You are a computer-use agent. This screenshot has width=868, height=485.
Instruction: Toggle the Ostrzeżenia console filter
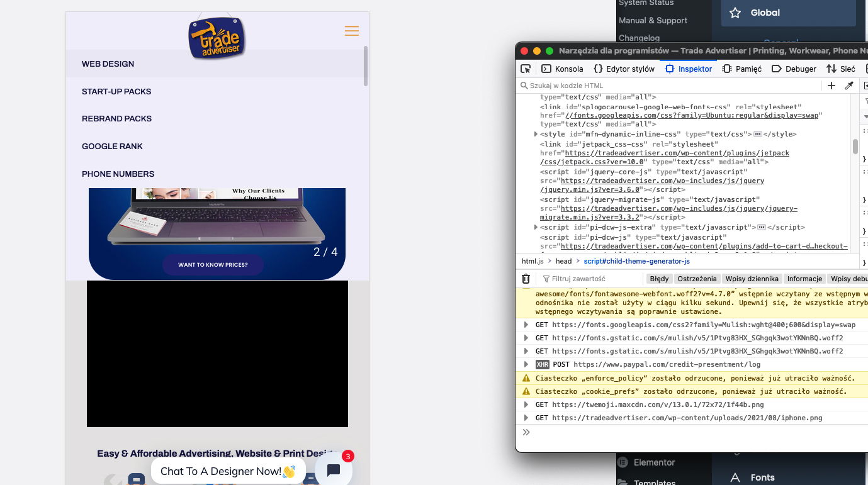[x=697, y=279]
